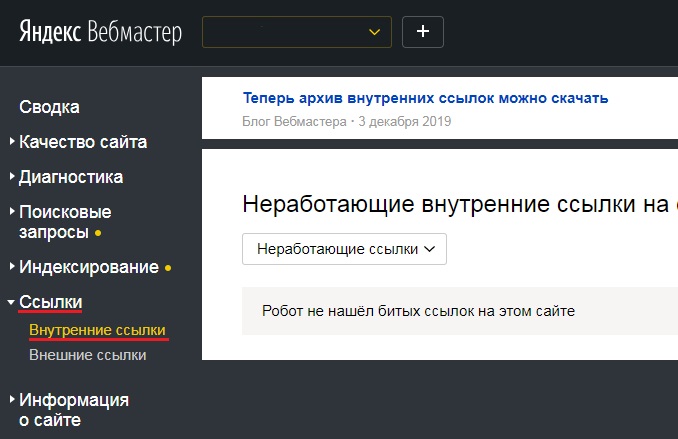Expand the Диагностика section arrow
Viewport: 678px width, 439px height.
[12, 177]
